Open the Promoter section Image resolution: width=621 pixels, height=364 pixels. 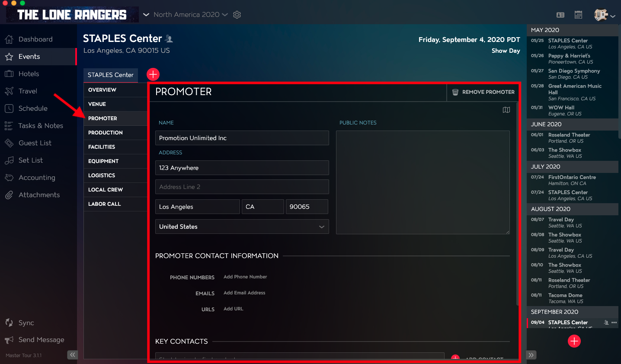pyautogui.click(x=115, y=118)
